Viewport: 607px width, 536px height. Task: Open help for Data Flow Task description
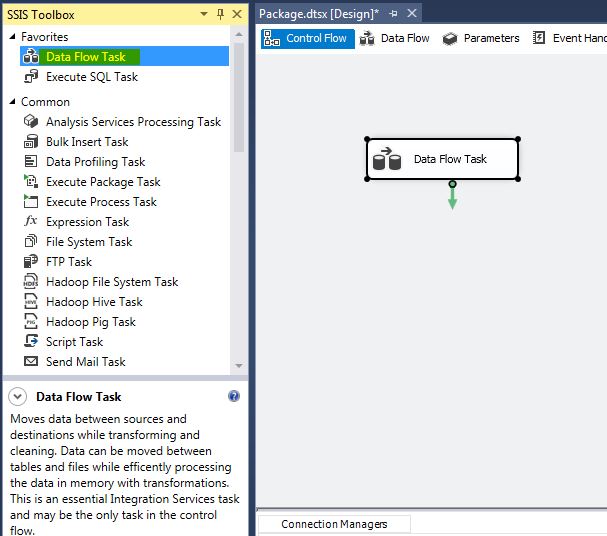pos(234,396)
